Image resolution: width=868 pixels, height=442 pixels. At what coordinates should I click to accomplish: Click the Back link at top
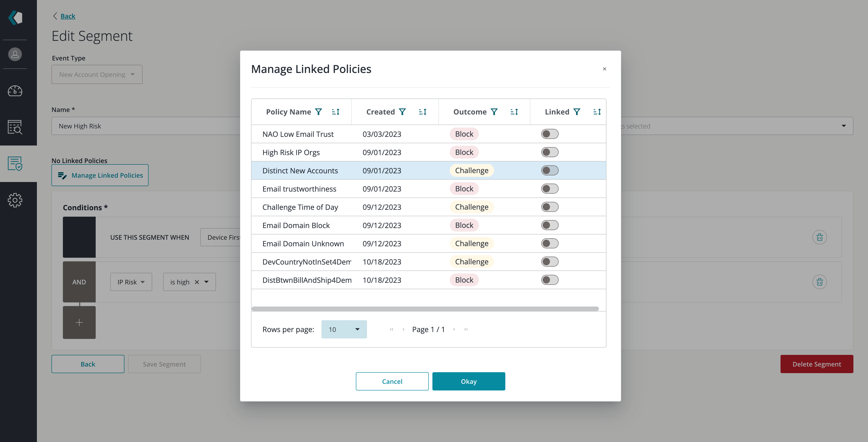[68, 16]
